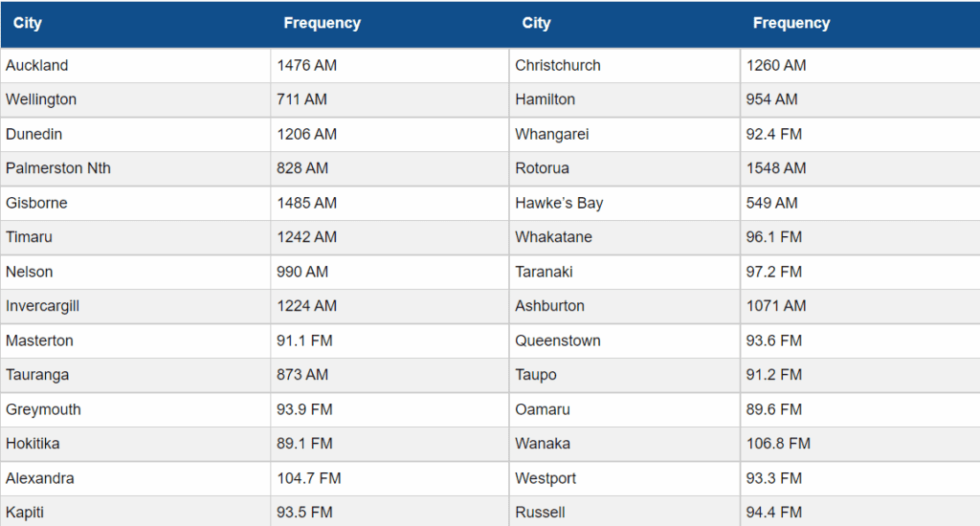Select the Masterton 91.1 FM cell
This screenshot has width=980, height=526.
[x=304, y=341]
